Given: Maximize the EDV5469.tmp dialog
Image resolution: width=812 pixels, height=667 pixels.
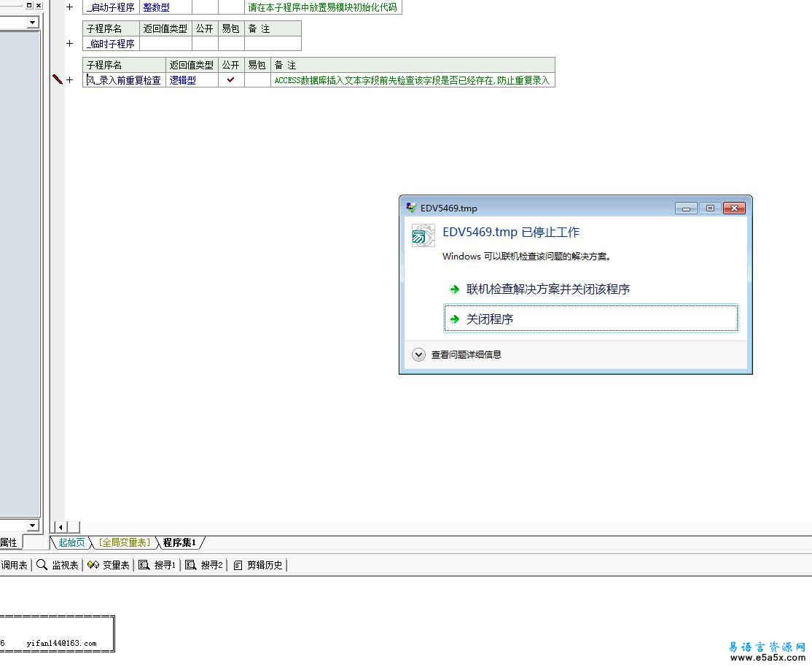Looking at the screenshot, I should tap(710, 208).
